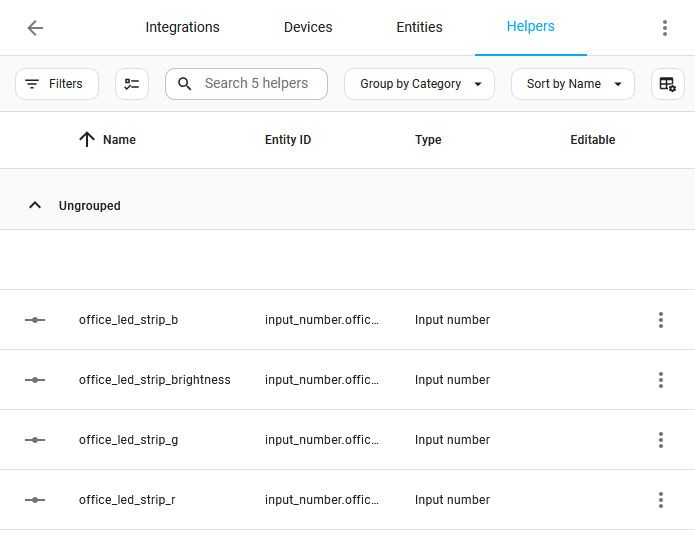Open options menu for office_led_strip_brightness
Viewport: 695px width, 544px height.
click(x=660, y=380)
